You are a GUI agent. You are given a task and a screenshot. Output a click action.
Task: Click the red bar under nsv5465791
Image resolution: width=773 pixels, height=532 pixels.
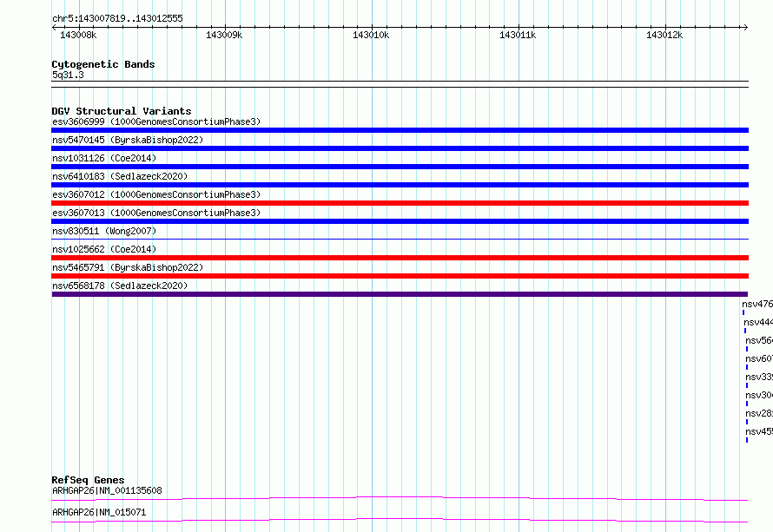[400, 276]
